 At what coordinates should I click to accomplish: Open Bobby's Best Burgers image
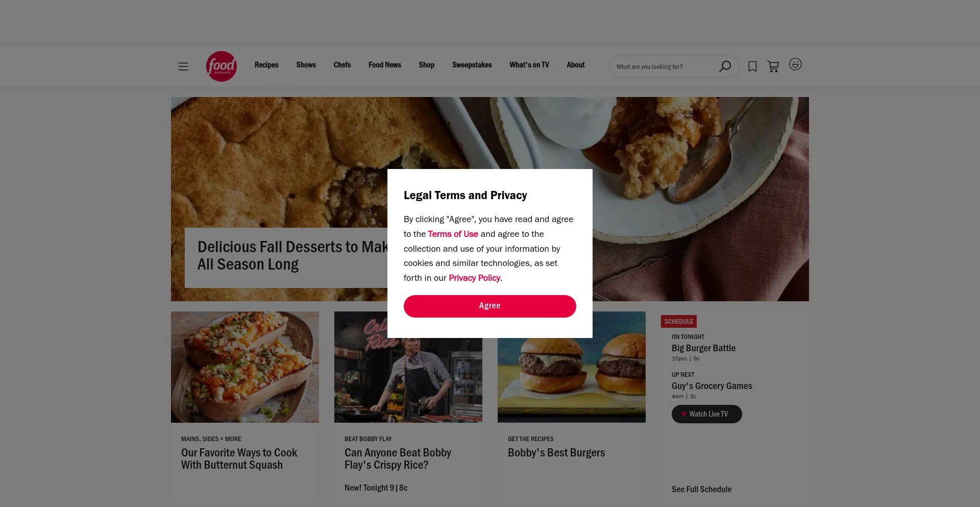(572, 367)
